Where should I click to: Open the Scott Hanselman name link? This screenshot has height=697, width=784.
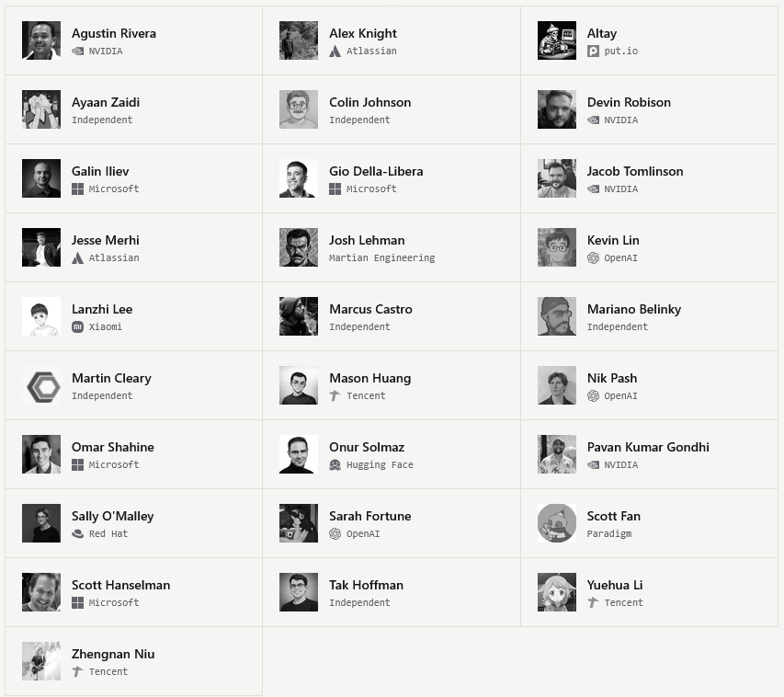(121, 585)
